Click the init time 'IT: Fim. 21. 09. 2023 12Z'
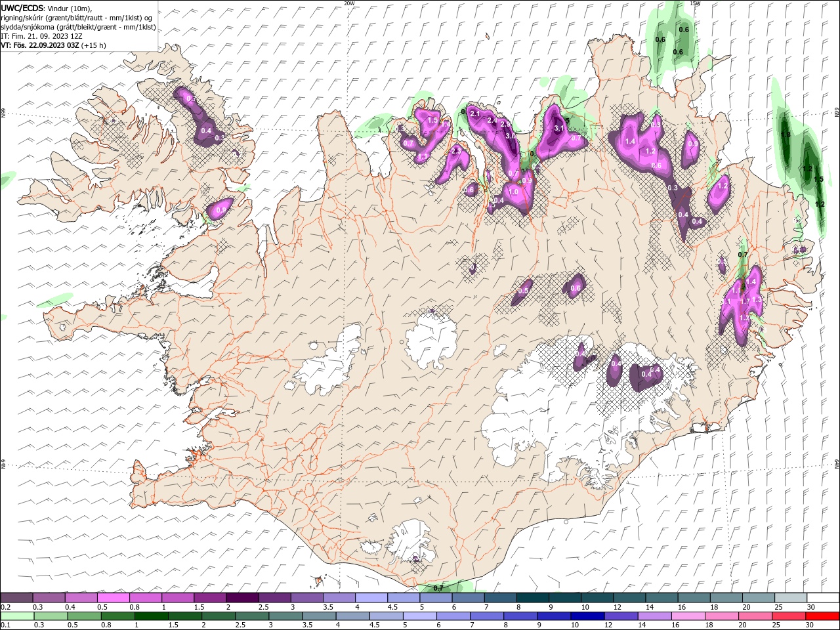 coord(41,36)
